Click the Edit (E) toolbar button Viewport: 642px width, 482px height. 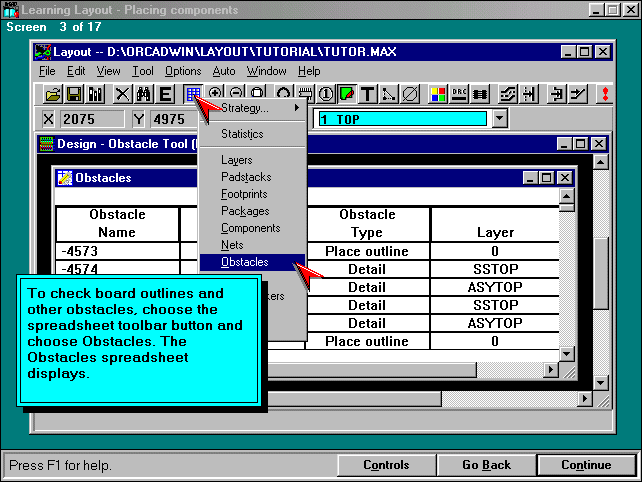click(x=165, y=95)
